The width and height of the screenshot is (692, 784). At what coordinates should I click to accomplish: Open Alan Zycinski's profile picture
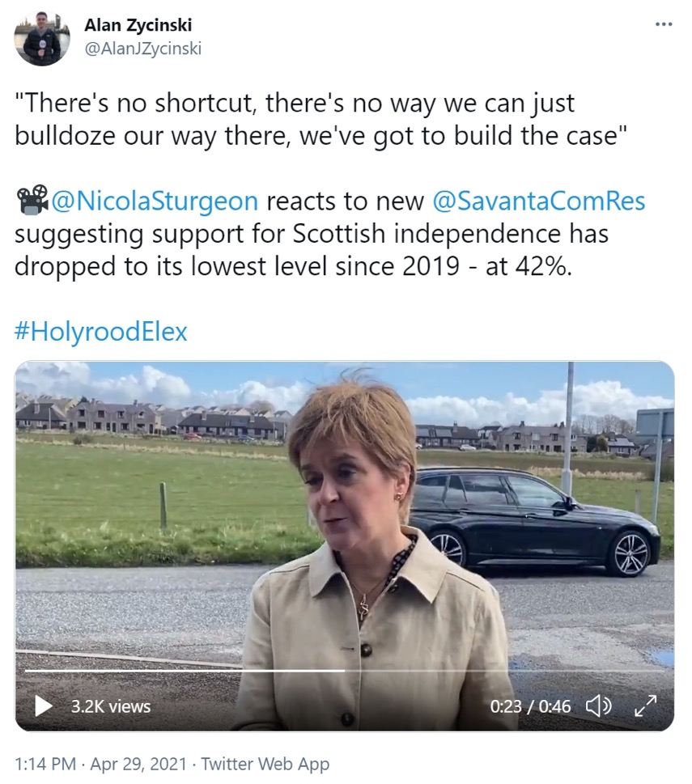click(42, 39)
